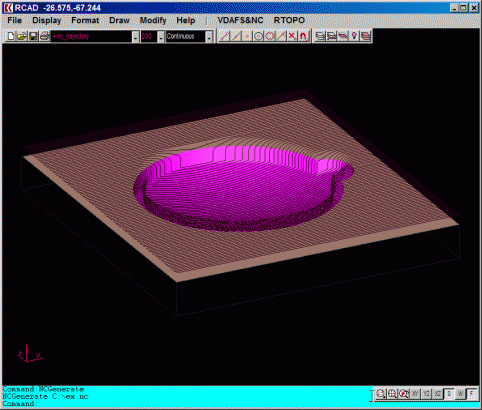482x410 pixels.
Task: Click the red X delete icon
Action: click(x=292, y=36)
